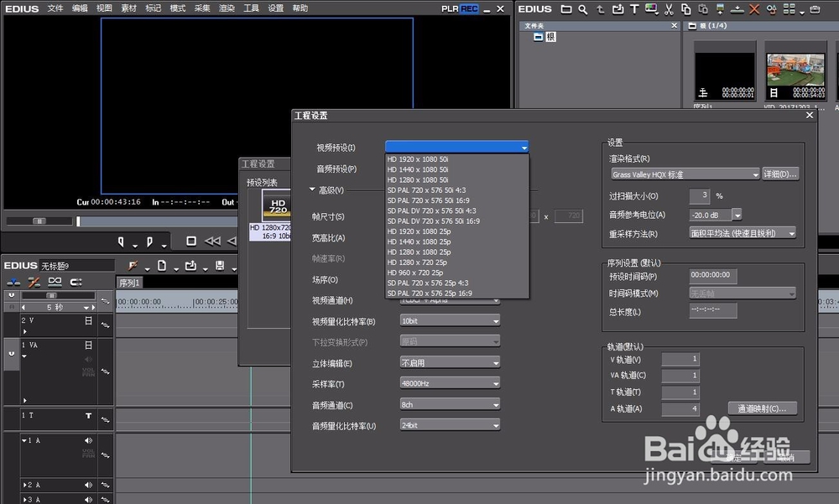Viewport: 839px width, 504px height.
Task: Change bin view with the grid icon
Action: pos(789,9)
